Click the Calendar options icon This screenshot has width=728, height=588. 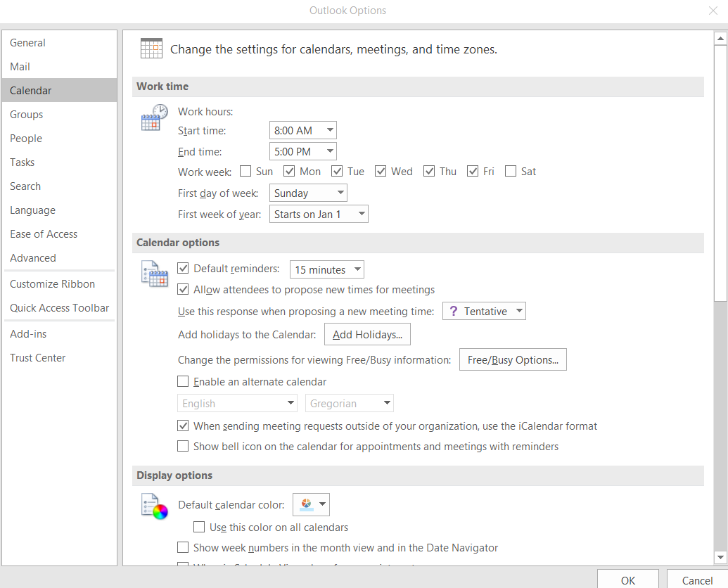[x=154, y=274]
